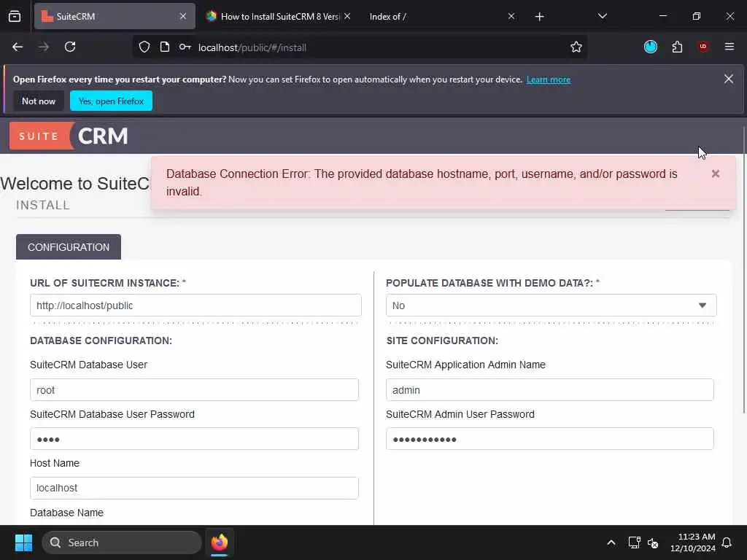Click the Firefox taskbar icon

219,542
